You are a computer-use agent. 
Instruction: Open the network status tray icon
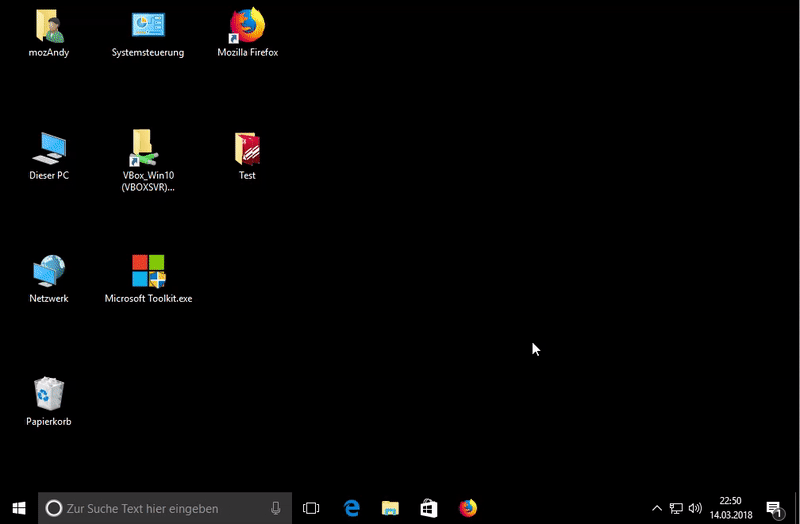pos(676,508)
